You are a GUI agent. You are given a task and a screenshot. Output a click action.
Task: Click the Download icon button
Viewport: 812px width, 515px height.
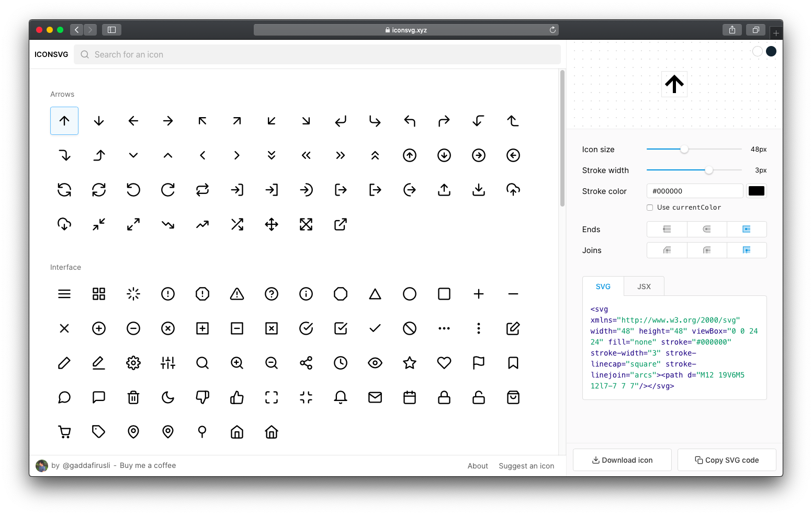point(622,460)
